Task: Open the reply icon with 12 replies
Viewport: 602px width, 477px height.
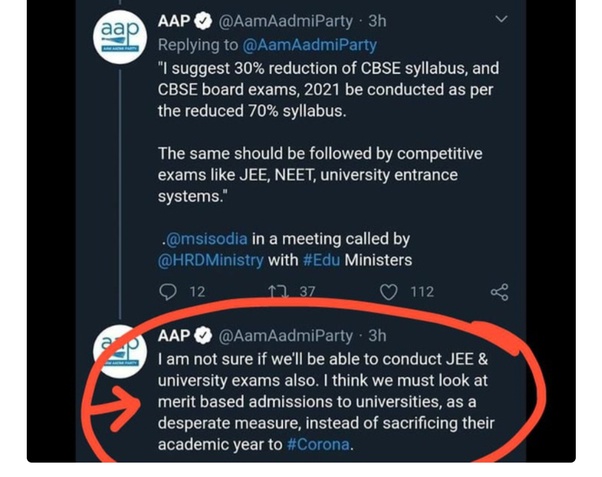Action: (x=168, y=292)
